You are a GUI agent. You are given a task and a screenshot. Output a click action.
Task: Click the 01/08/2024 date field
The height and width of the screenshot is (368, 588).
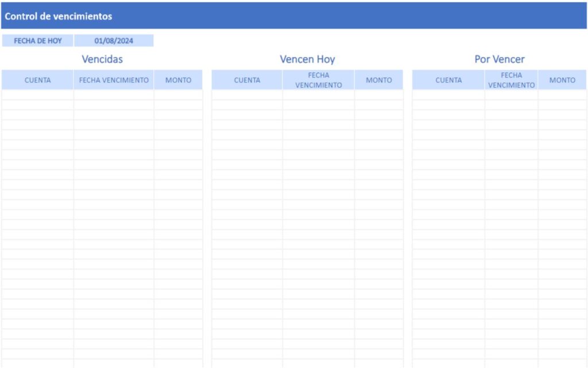click(x=114, y=40)
